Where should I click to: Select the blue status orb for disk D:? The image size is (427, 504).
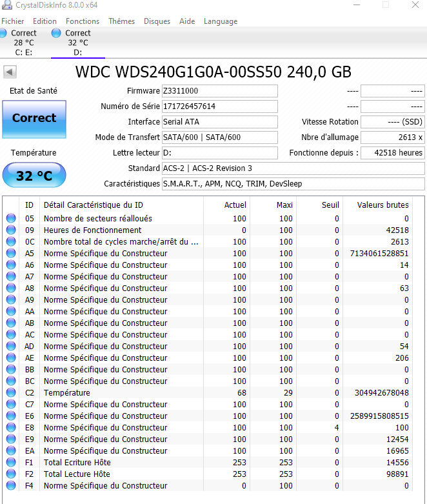tap(56, 33)
